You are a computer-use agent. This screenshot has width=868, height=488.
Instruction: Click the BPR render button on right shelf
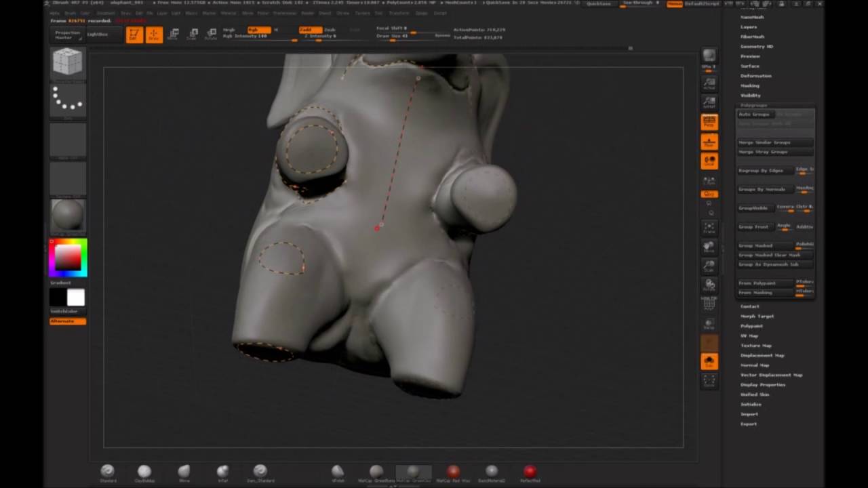(709, 54)
